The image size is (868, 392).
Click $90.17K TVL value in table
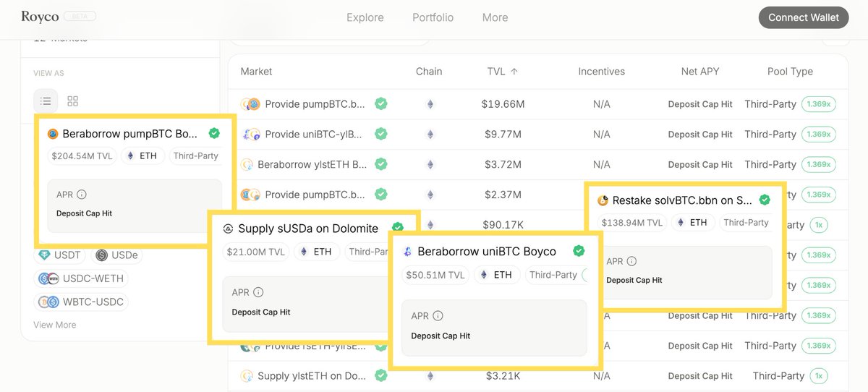click(503, 225)
